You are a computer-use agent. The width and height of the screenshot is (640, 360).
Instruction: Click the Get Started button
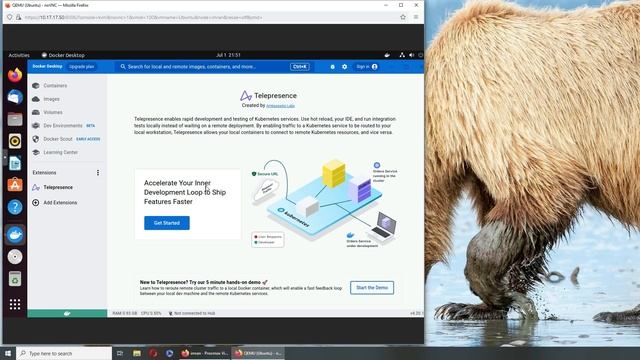(x=167, y=223)
